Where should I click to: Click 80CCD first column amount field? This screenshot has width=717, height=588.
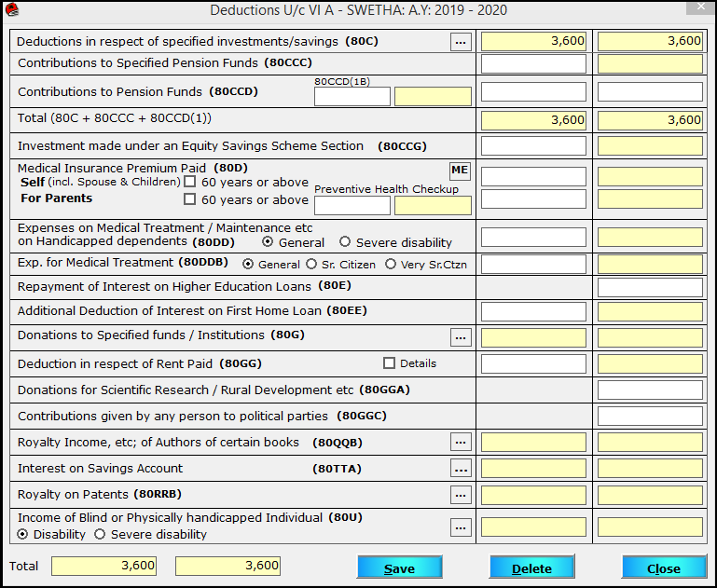pos(533,92)
